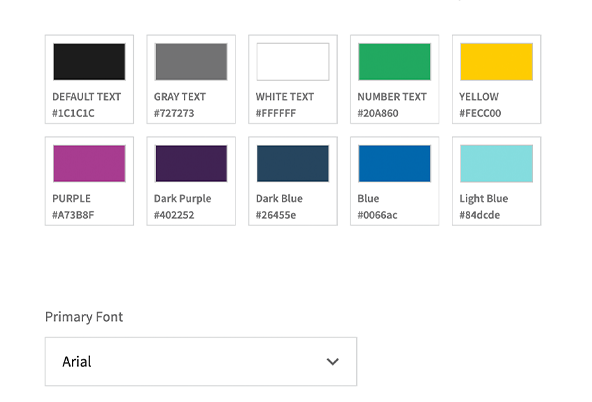The height and width of the screenshot is (402, 592).
Task: Click the chevron arrow in font selector
Action: [333, 362]
